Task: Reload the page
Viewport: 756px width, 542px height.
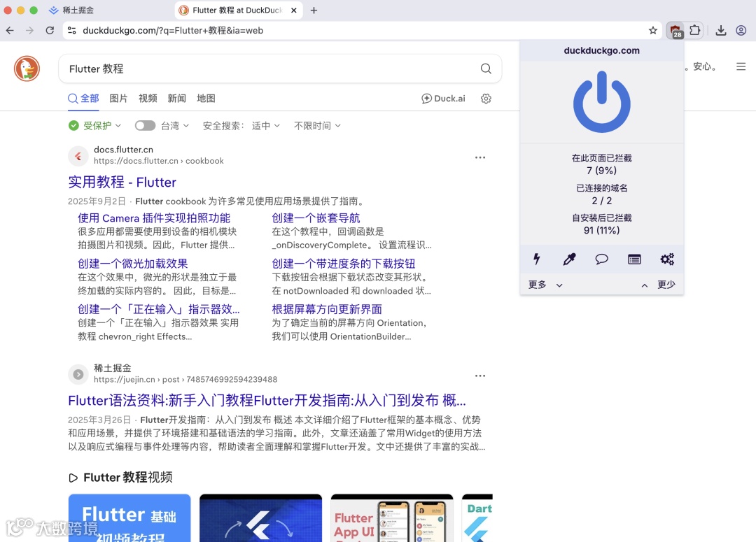Action: point(50,30)
